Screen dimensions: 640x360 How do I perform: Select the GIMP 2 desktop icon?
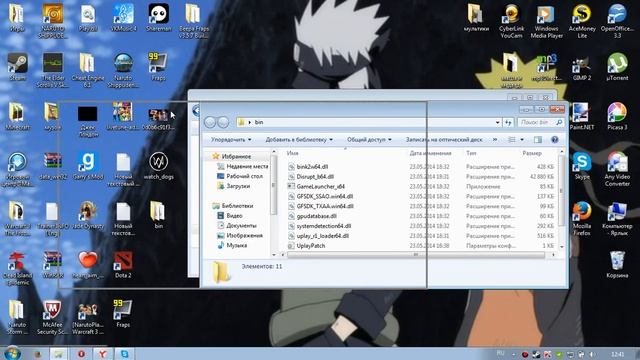click(x=582, y=67)
